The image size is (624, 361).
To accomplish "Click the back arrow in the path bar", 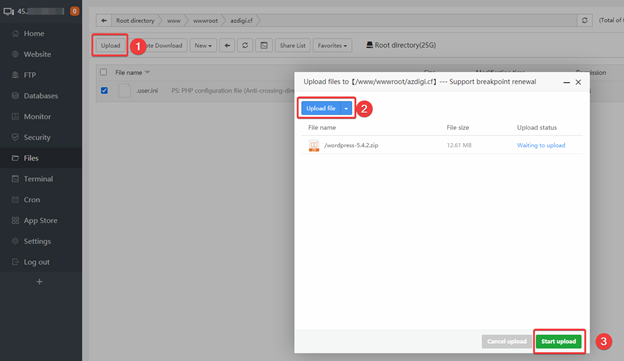I will pos(104,20).
